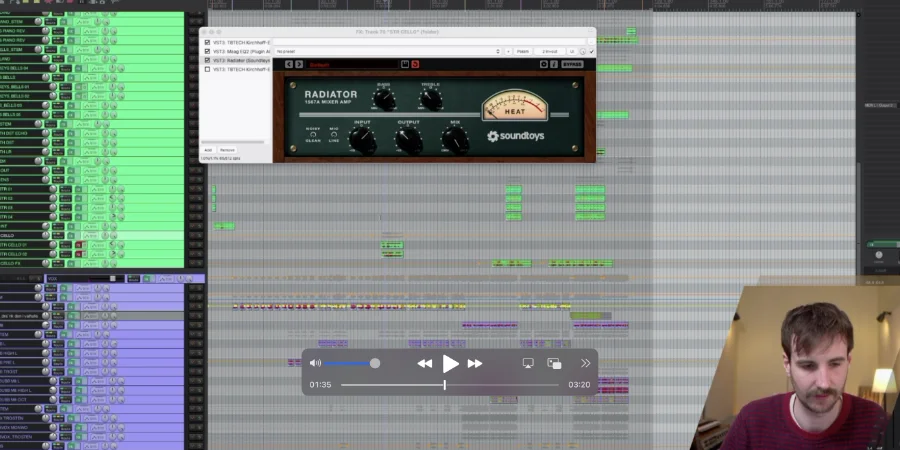This screenshot has height=450, width=900.
Task: Open Radiator settings gear icon
Action: (544, 64)
